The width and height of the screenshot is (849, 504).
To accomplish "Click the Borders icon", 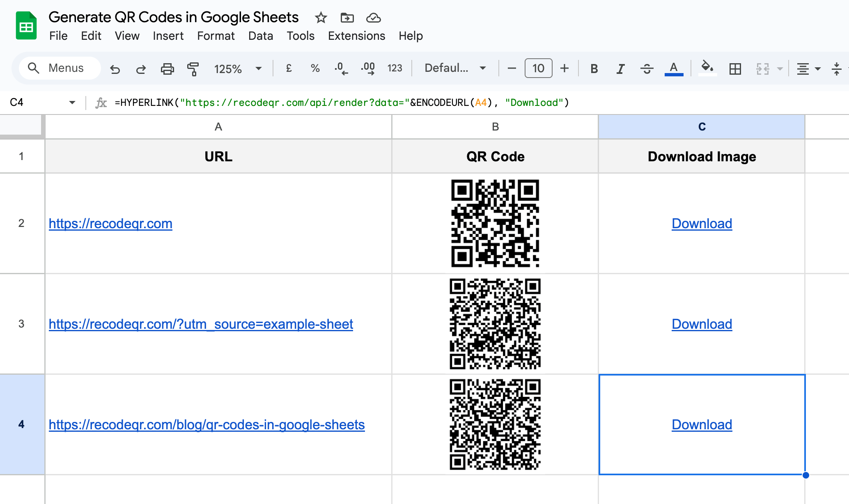I will pos(735,69).
